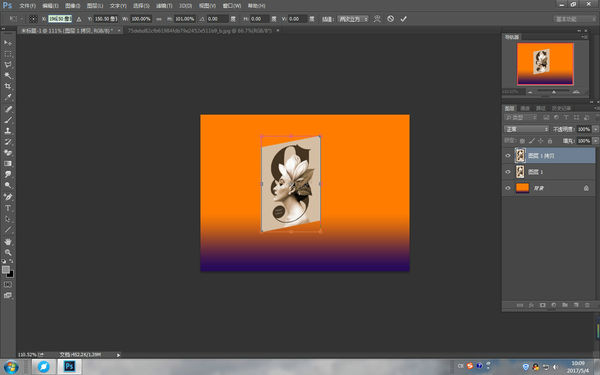Viewport: 600px width, 375px height.
Task: Select the Eraser tool
Action: (x=8, y=153)
